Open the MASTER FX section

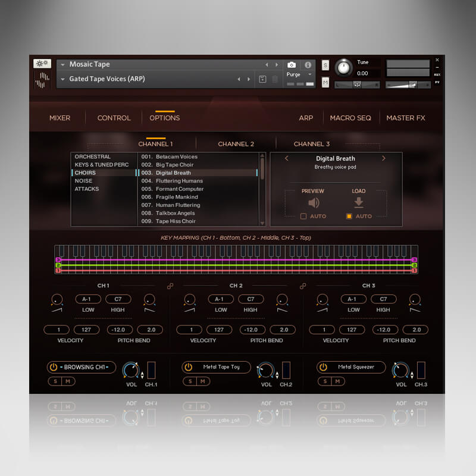pyautogui.click(x=405, y=118)
